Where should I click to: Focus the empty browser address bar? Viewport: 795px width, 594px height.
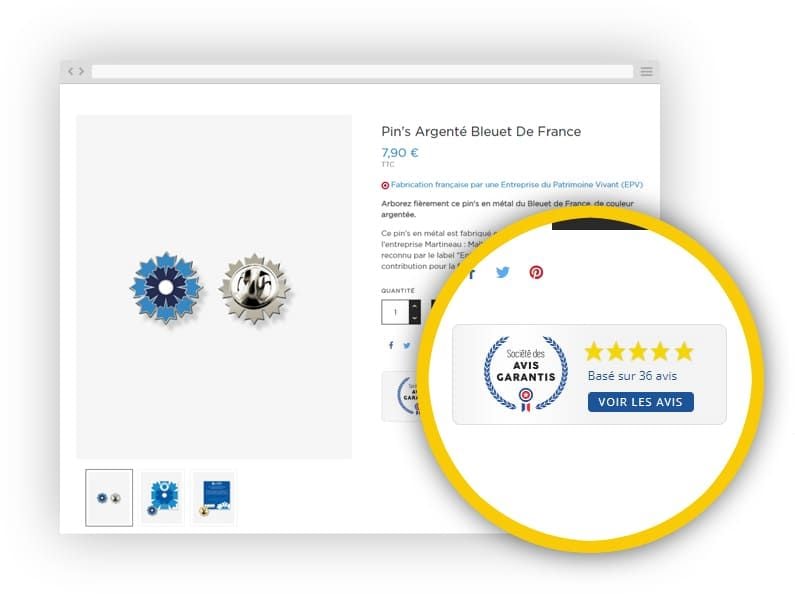[x=362, y=71]
